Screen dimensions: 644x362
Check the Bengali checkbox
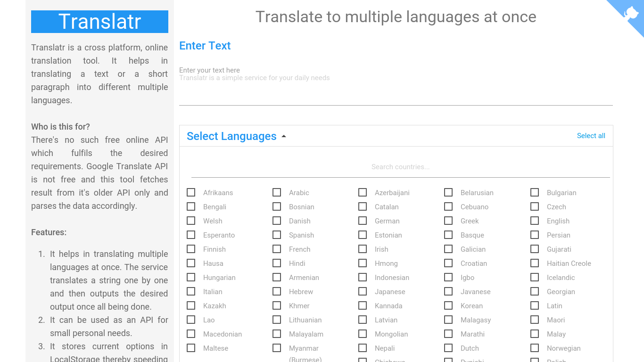click(191, 206)
